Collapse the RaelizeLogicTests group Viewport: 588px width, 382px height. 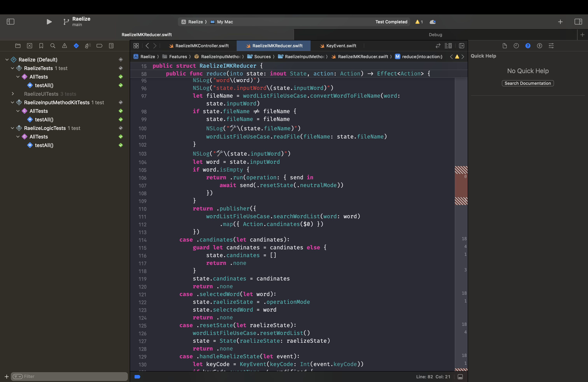(x=12, y=128)
